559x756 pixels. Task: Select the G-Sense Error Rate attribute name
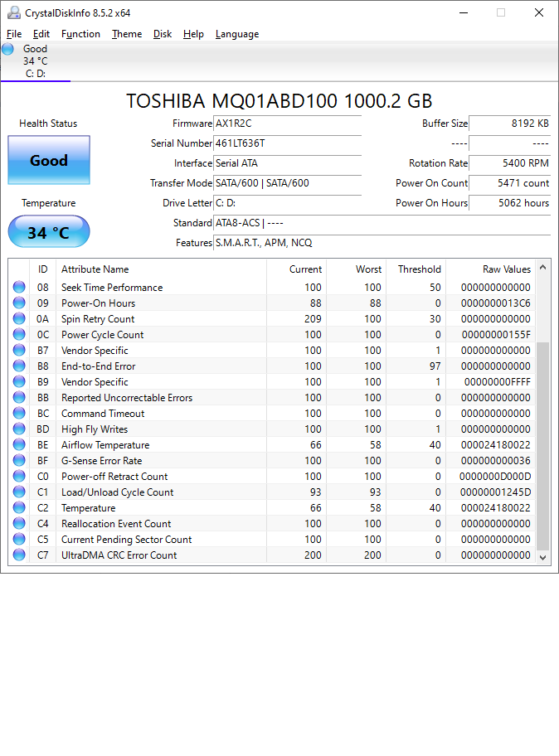pyautogui.click(x=102, y=460)
